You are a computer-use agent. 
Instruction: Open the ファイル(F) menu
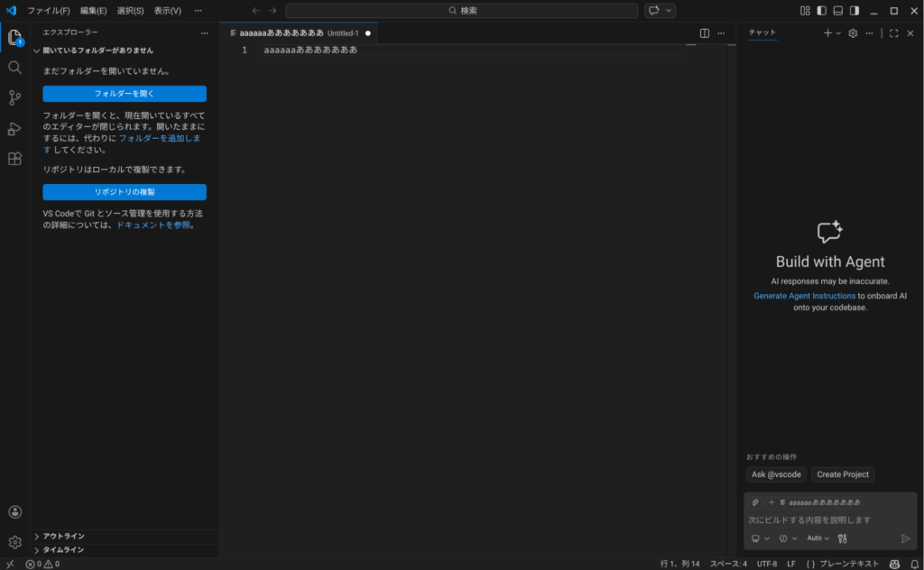tap(49, 11)
